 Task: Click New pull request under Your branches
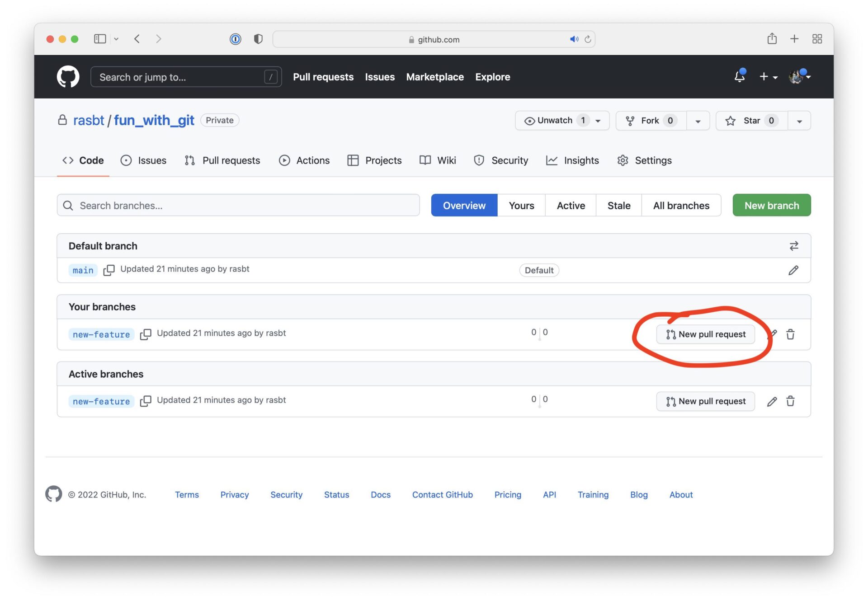tap(705, 334)
